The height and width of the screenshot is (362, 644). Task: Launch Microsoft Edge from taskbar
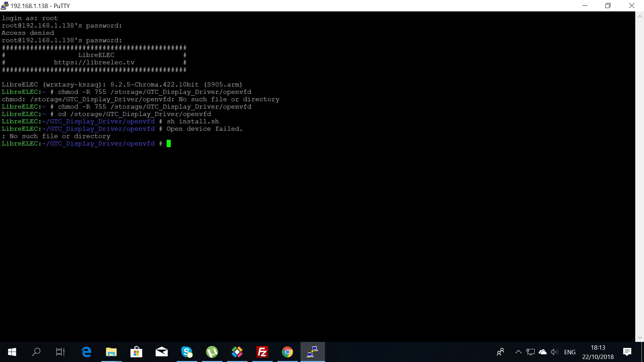click(86, 352)
